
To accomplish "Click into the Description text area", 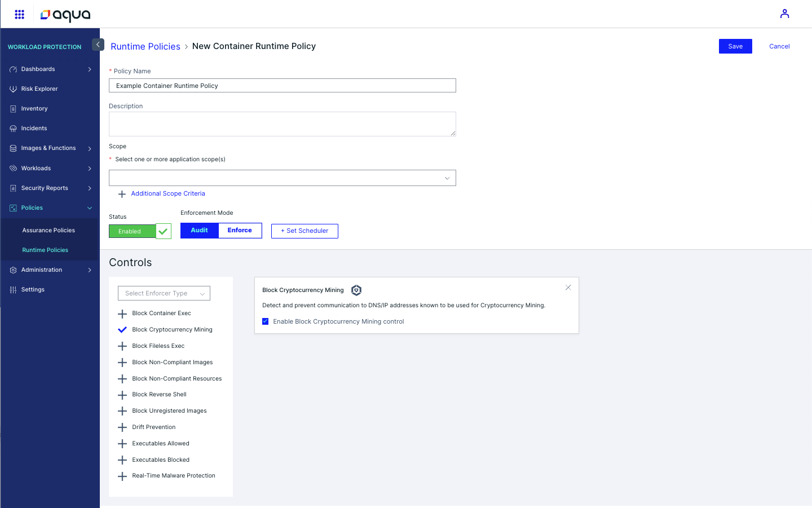I will pyautogui.click(x=282, y=124).
